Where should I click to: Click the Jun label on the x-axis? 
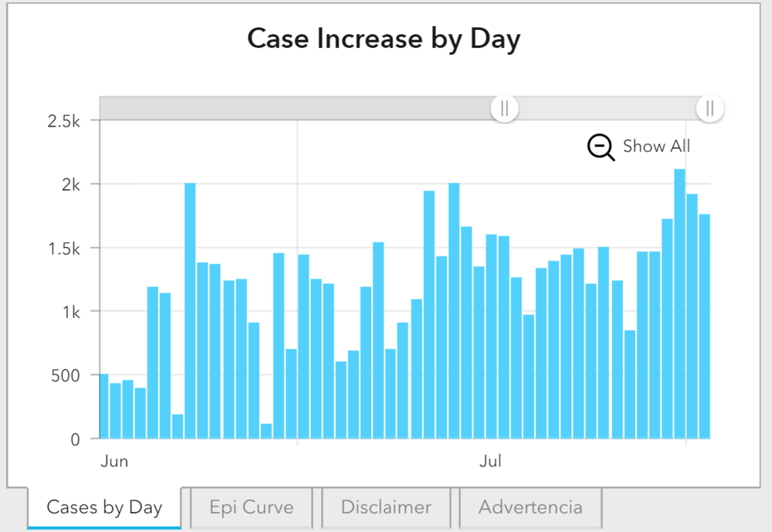114,462
